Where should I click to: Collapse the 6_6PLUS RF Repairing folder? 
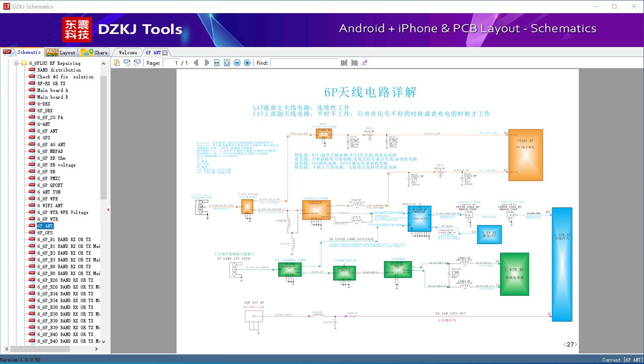[x=17, y=63]
